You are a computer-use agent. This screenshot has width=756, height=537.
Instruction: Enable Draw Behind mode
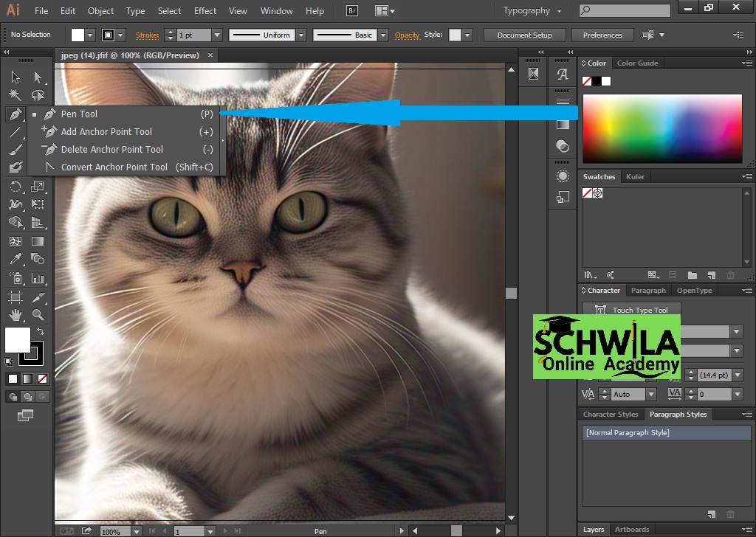click(28, 397)
